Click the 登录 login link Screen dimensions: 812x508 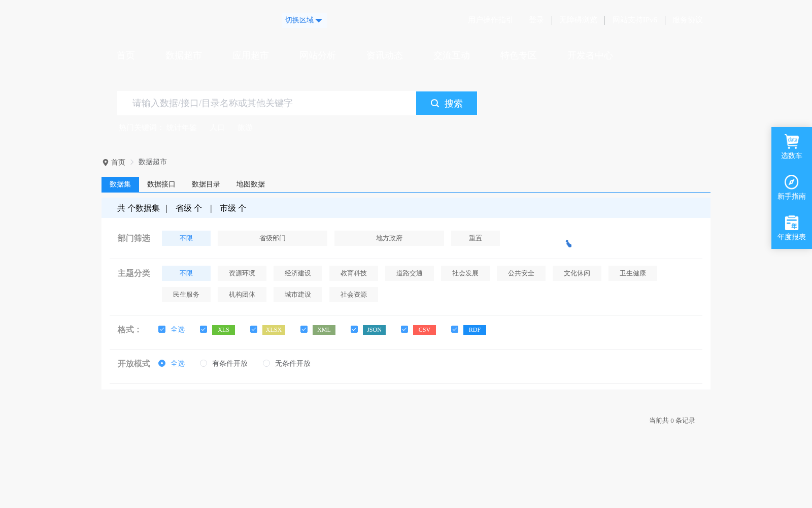click(536, 20)
